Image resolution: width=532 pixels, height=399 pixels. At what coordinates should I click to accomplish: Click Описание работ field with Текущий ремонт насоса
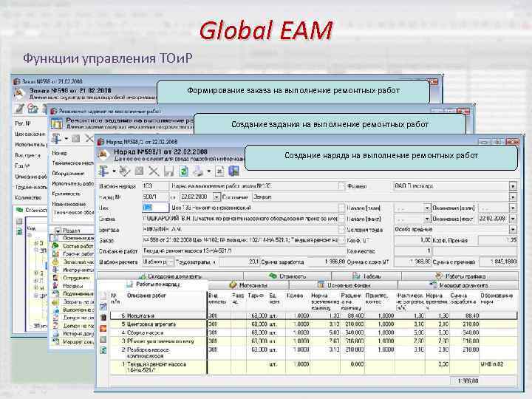[x=243, y=251]
